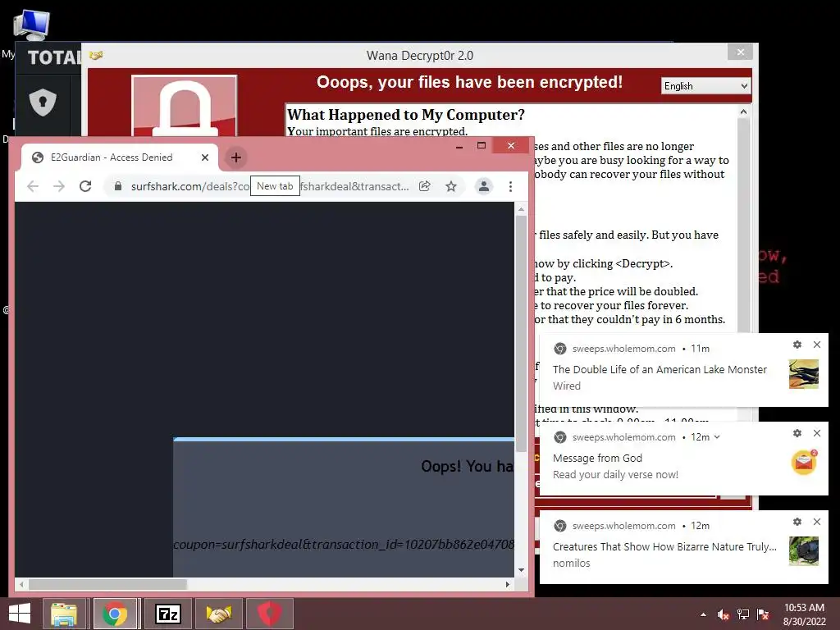Show hidden system tray icons
This screenshot has height=630, width=840.
coord(703,614)
